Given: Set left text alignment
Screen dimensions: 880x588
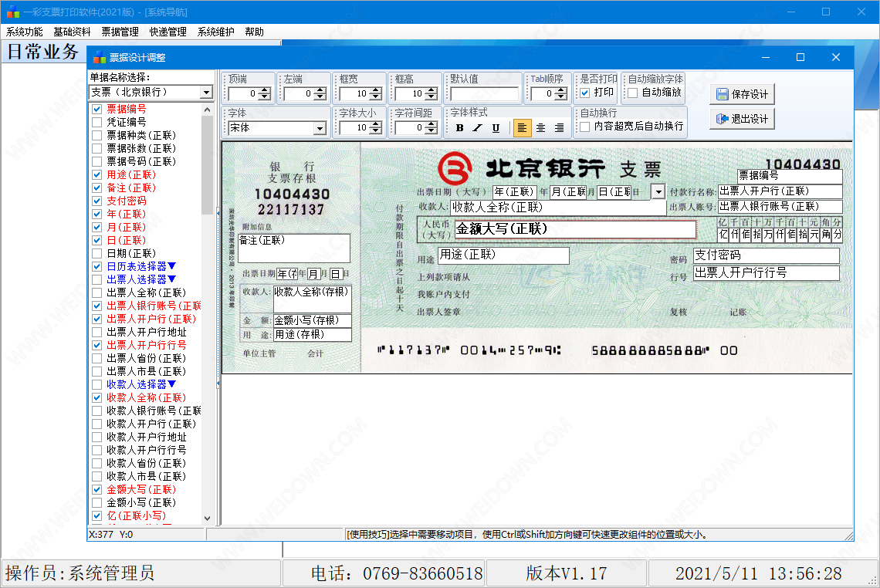Looking at the screenshot, I should click(x=522, y=128).
